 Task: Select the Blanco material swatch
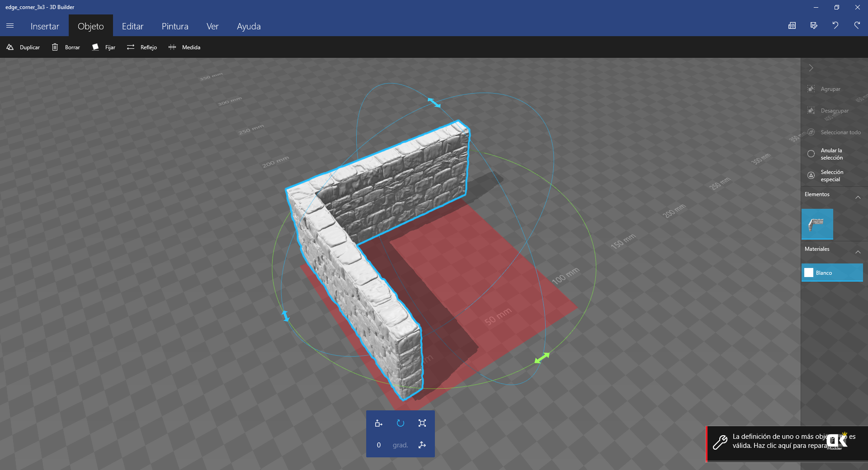(832, 273)
